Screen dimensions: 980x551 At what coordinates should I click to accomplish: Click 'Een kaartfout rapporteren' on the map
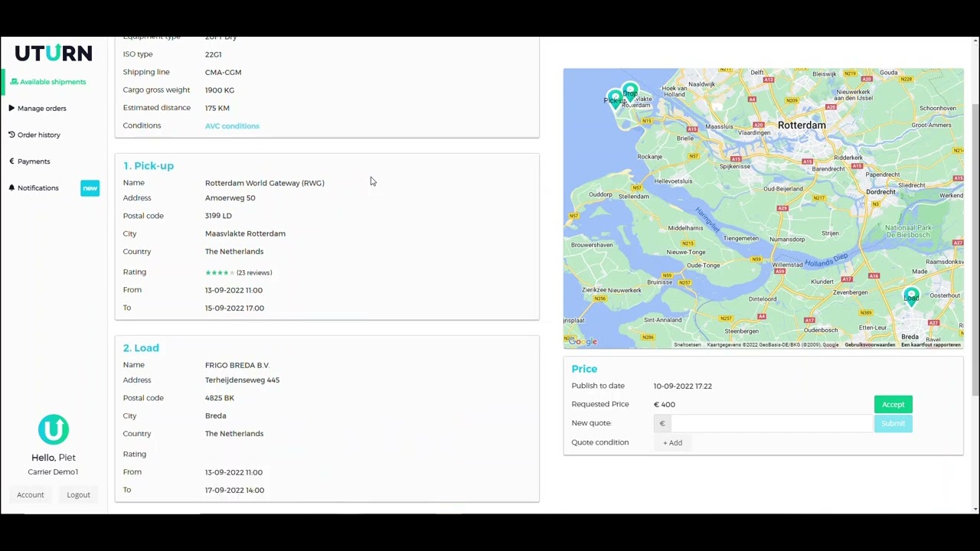coord(931,345)
